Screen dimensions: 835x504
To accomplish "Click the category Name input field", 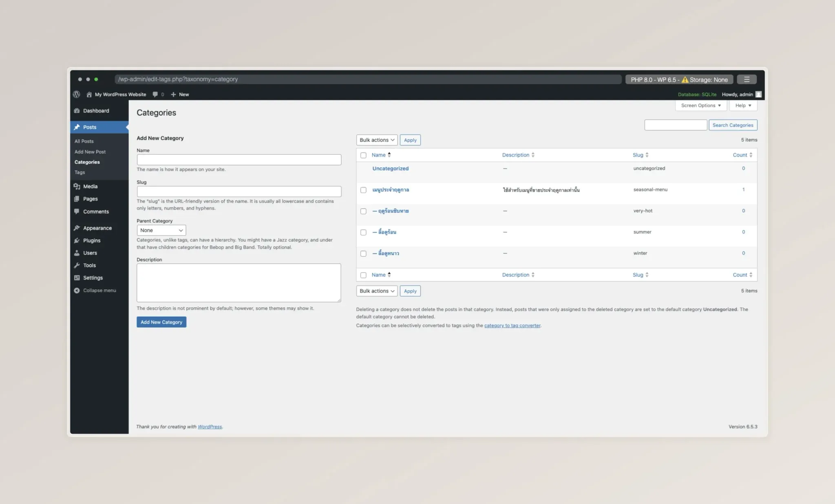I will click(x=239, y=160).
